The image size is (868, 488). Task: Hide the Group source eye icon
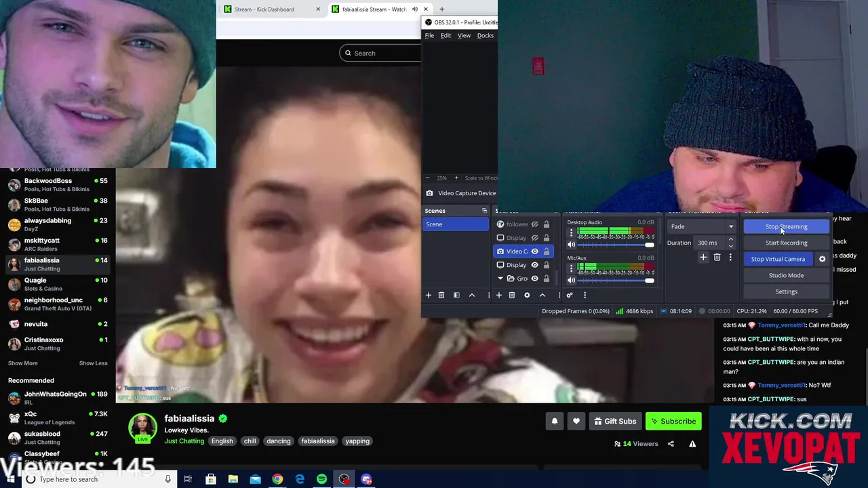tap(534, 279)
